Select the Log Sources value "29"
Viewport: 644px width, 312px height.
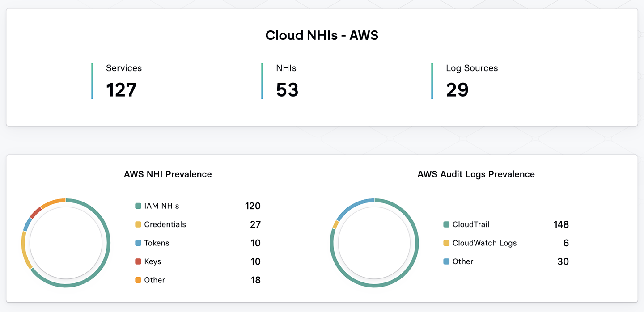[x=457, y=90]
